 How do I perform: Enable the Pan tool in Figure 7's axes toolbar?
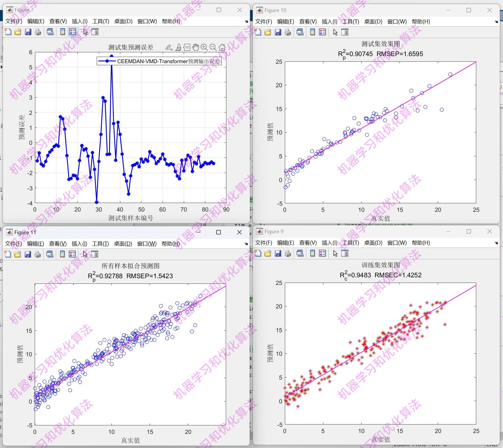[x=195, y=47]
